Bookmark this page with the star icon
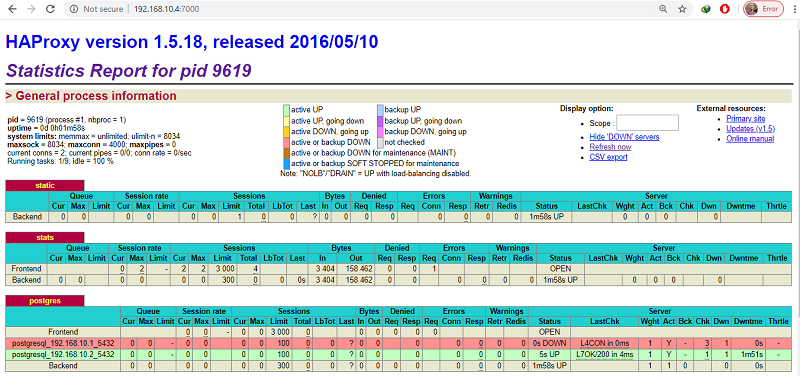 [x=682, y=9]
